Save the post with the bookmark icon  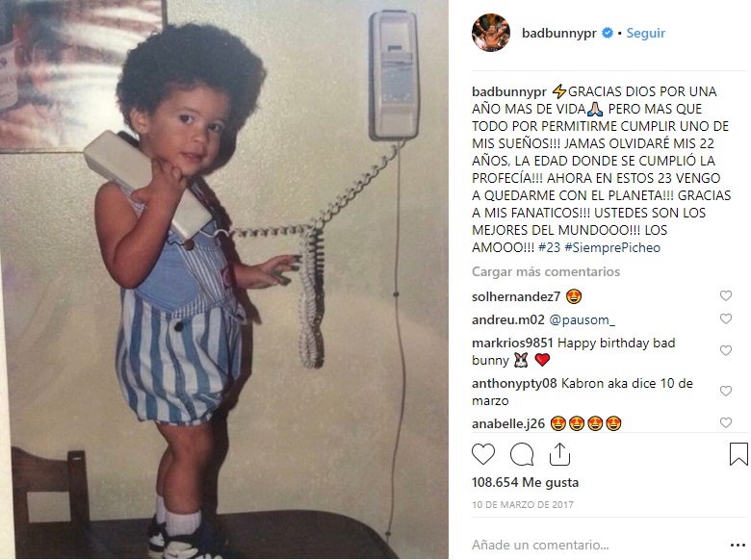point(738,454)
